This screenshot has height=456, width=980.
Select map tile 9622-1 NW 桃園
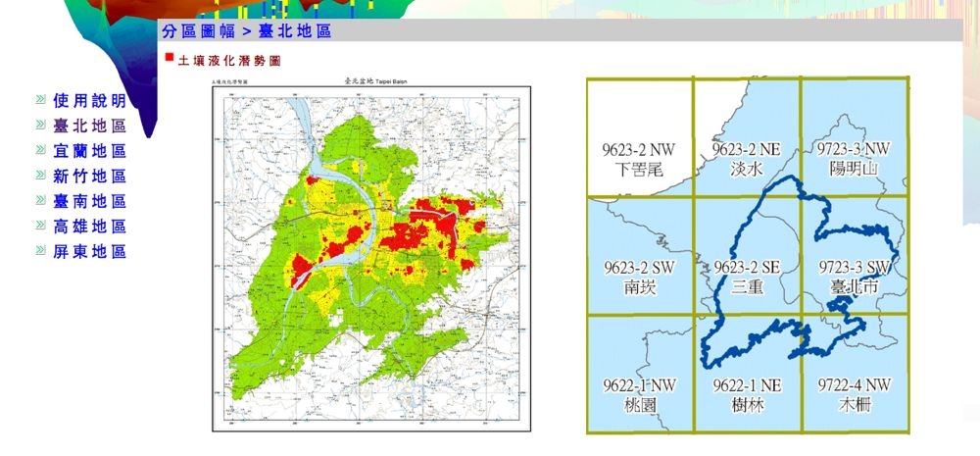[x=640, y=374]
